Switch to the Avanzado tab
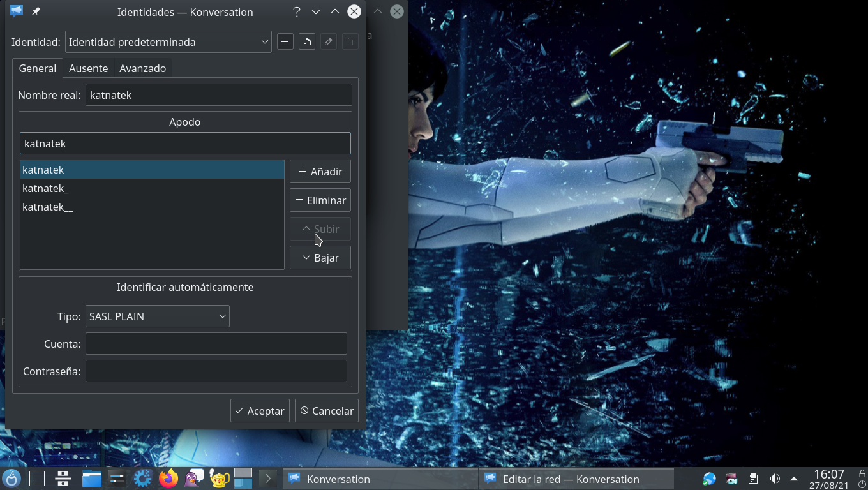 click(142, 68)
